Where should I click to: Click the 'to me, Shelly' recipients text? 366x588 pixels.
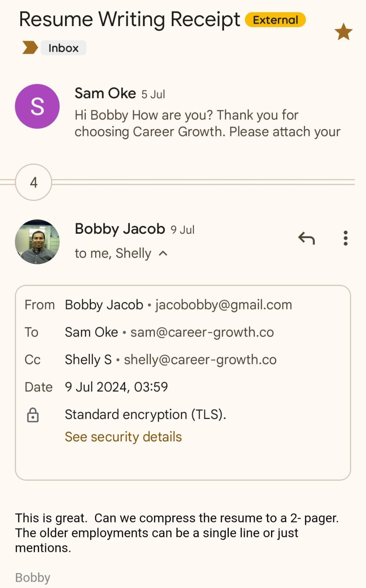coord(113,254)
